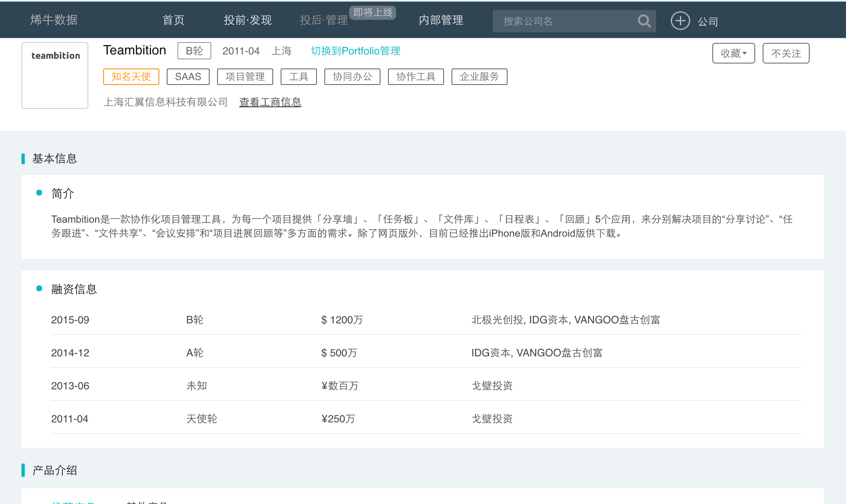The height and width of the screenshot is (504, 846).
Task: Select the 项目管理 tag
Action: pos(245,77)
